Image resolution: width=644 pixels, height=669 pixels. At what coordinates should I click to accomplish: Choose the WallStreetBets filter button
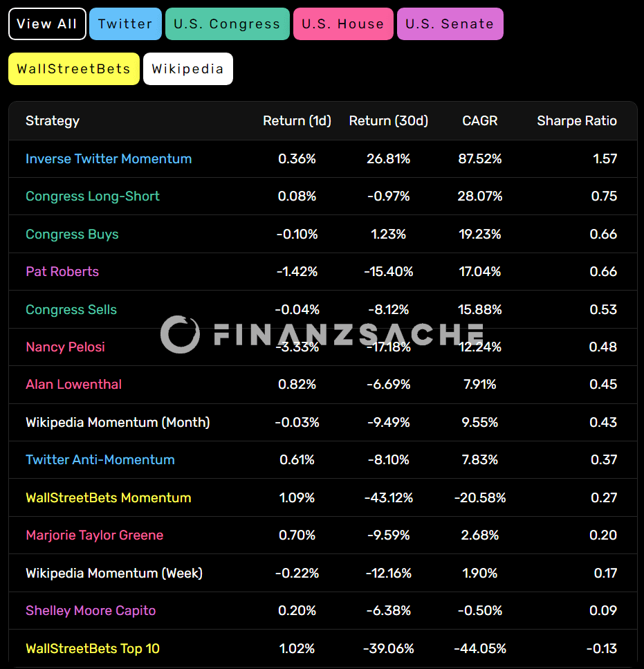pyautogui.click(x=74, y=68)
